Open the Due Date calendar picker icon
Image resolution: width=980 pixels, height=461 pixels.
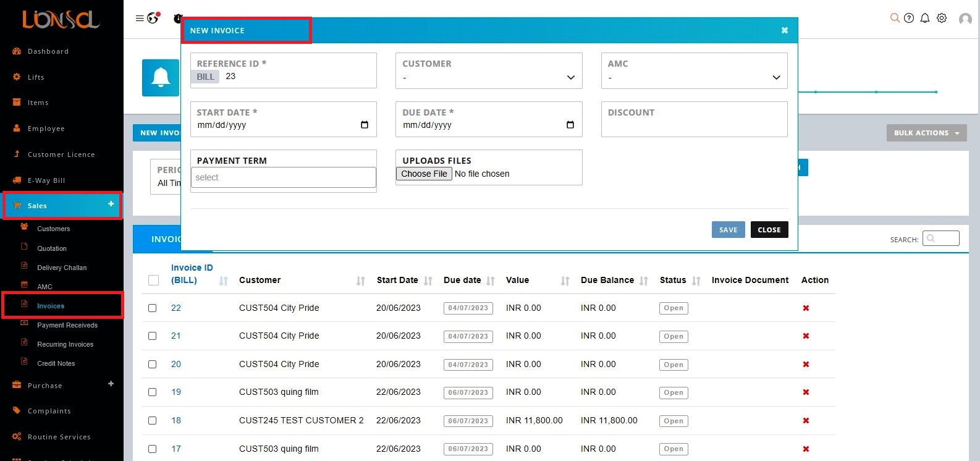pos(570,125)
